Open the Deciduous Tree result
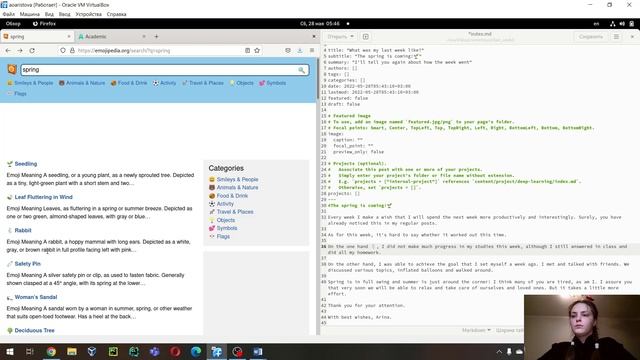Viewport: 640px width, 360px height. click(x=34, y=331)
